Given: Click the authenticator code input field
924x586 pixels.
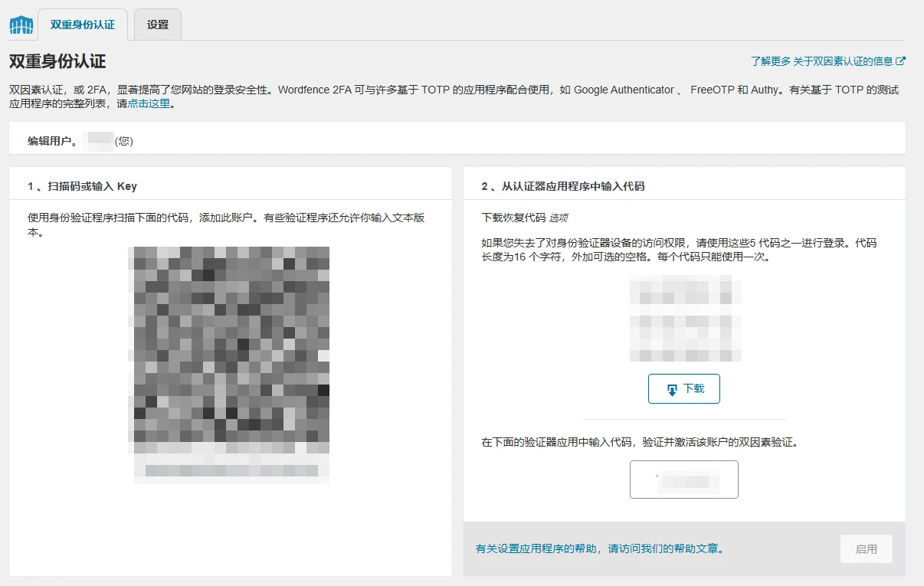Looking at the screenshot, I should pos(683,479).
